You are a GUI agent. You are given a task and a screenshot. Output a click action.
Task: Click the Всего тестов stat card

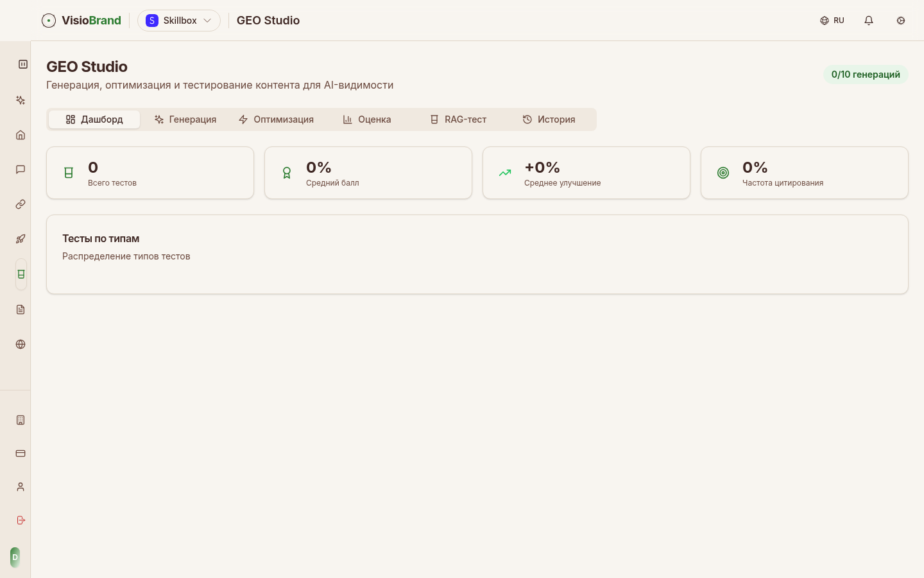tap(150, 173)
